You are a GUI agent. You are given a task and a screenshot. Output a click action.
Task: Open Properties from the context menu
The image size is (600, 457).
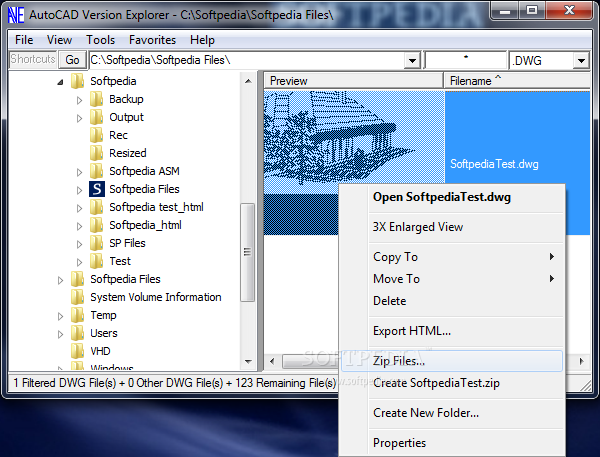pos(452,443)
